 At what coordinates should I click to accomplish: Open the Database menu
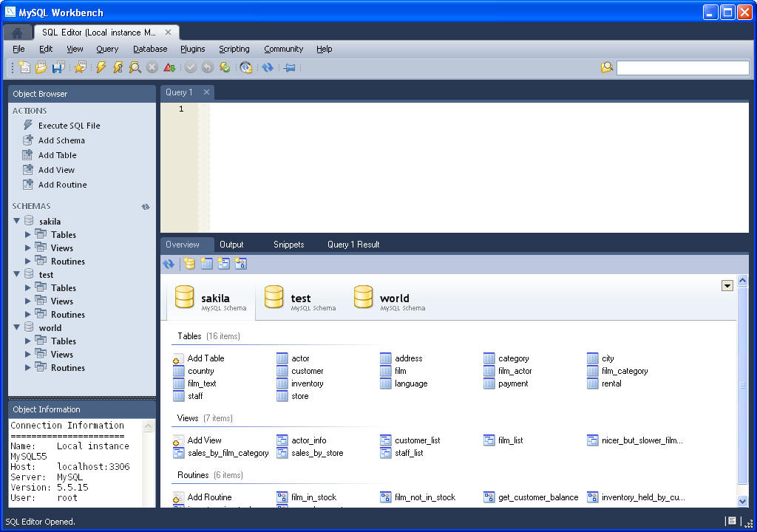point(150,49)
